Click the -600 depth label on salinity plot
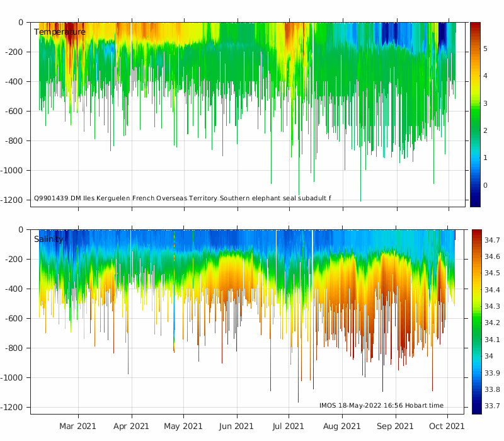 pos(14,319)
